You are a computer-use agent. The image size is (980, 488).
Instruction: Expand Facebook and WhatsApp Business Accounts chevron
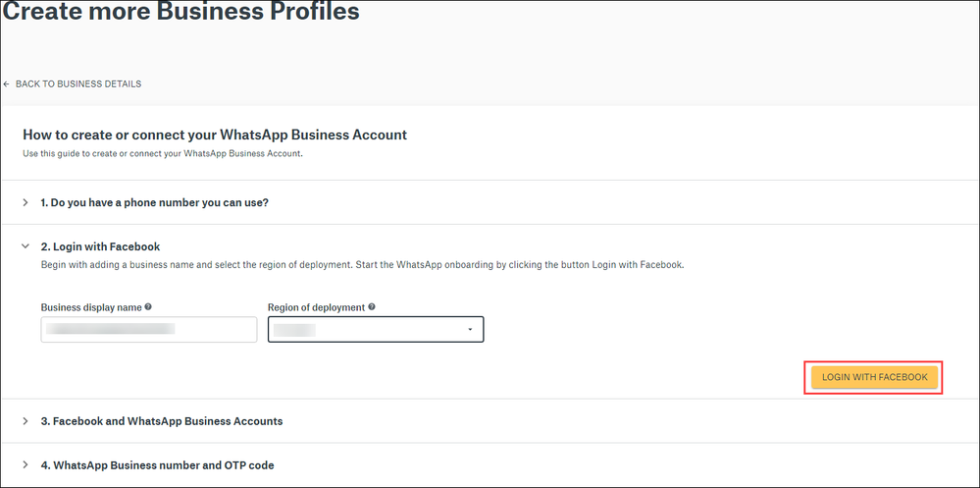click(26, 421)
